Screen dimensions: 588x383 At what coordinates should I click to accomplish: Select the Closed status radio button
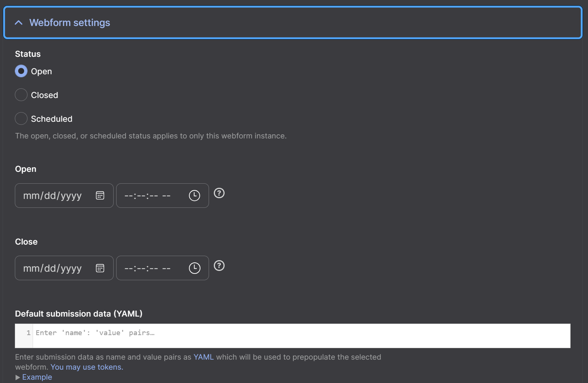pyautogui.click(x=21, y=95)
